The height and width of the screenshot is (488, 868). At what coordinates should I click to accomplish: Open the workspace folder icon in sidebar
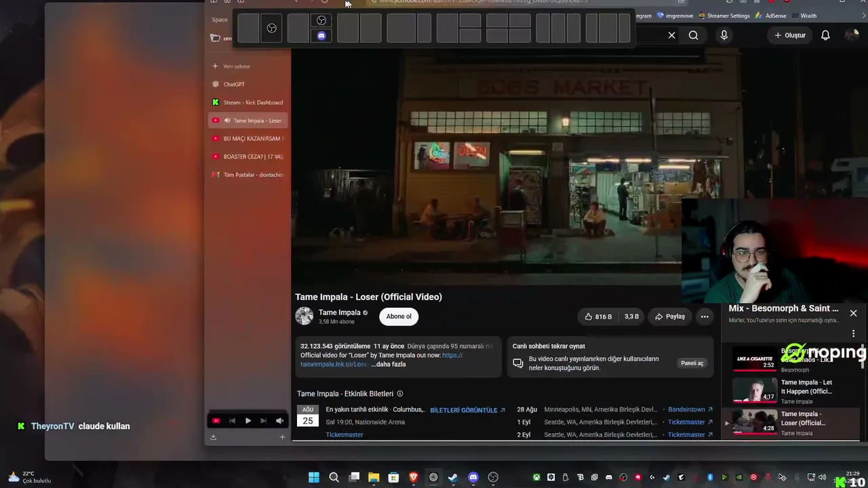(215, 38)
